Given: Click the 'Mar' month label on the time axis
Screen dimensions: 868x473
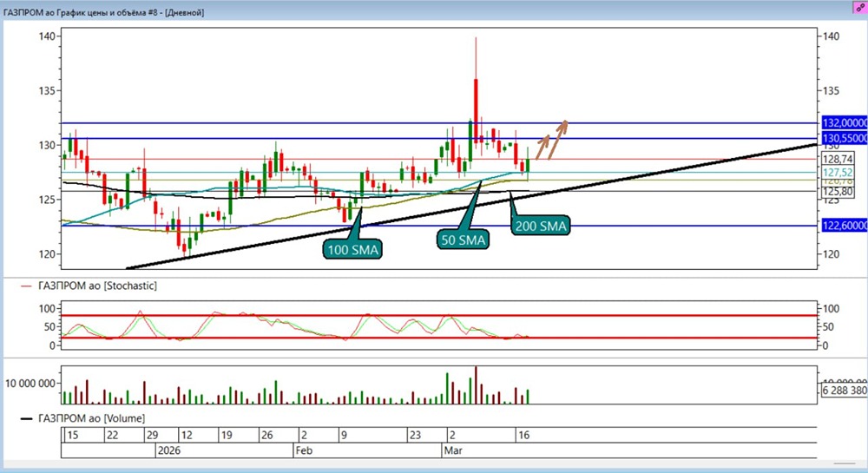Looking at the screenshot, I should [x=453, y=450].
